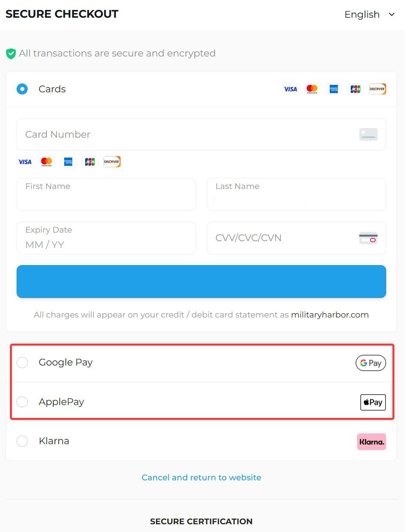Click the Visa icon in the Cards header
The image size is (405, 532).
point(290,89)
